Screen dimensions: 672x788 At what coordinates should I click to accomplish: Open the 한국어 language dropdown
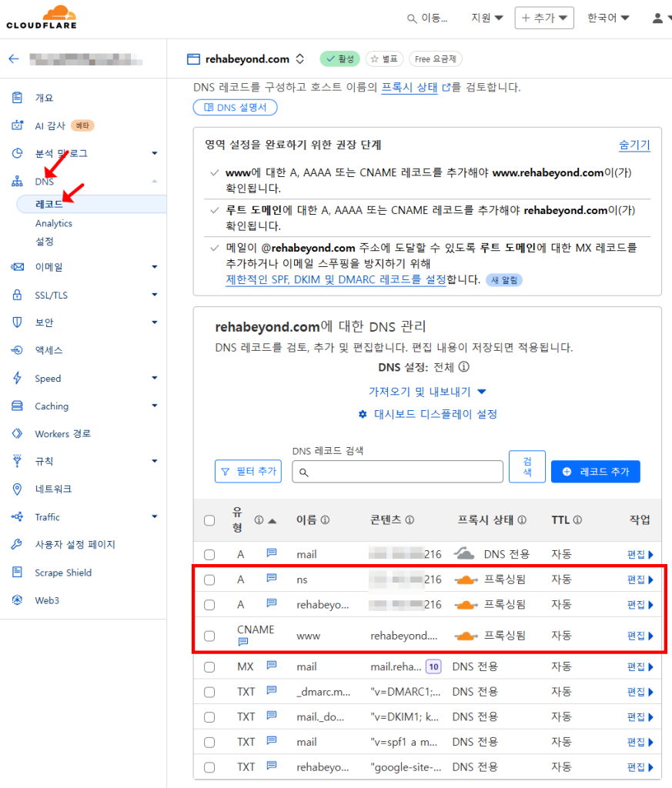click(608, 18)
